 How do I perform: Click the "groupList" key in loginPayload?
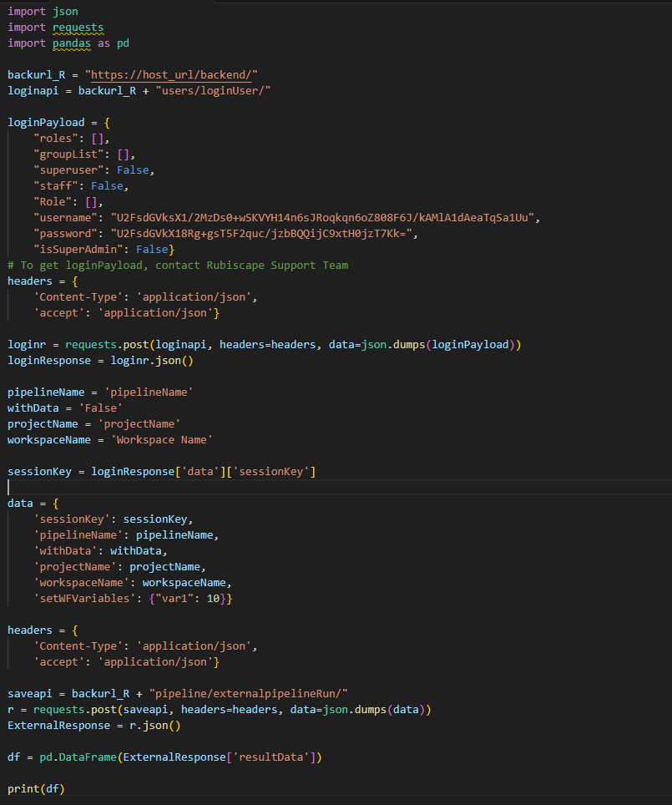pos(64,154)
